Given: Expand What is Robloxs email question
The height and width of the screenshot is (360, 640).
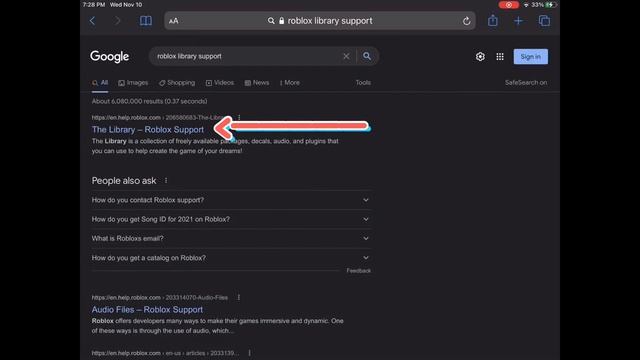Looking at the screenshot, I should click(x=231, y=238).
